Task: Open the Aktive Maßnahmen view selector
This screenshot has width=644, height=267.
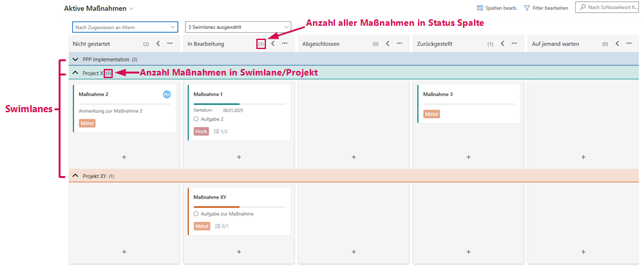Action: [131, 8]
